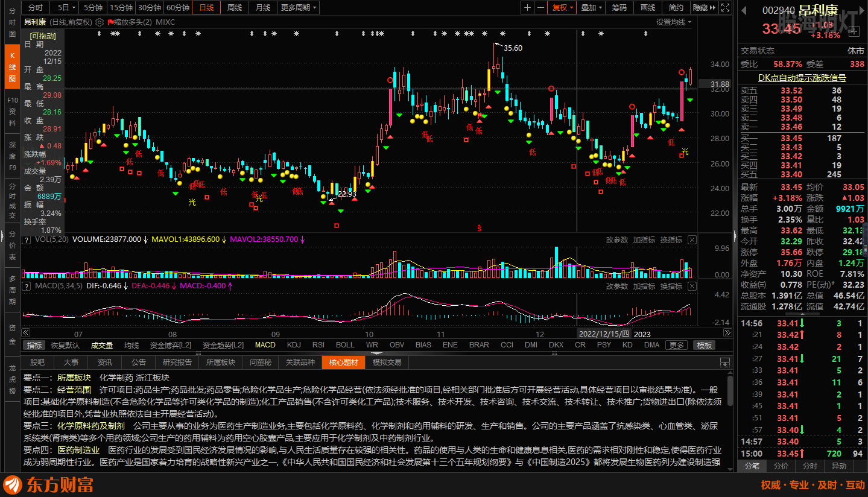Image resolution: width=868 pixels, height=497 pixels.
Task: Open 更多周期 dropdown
Action: [x=298, y=8]
